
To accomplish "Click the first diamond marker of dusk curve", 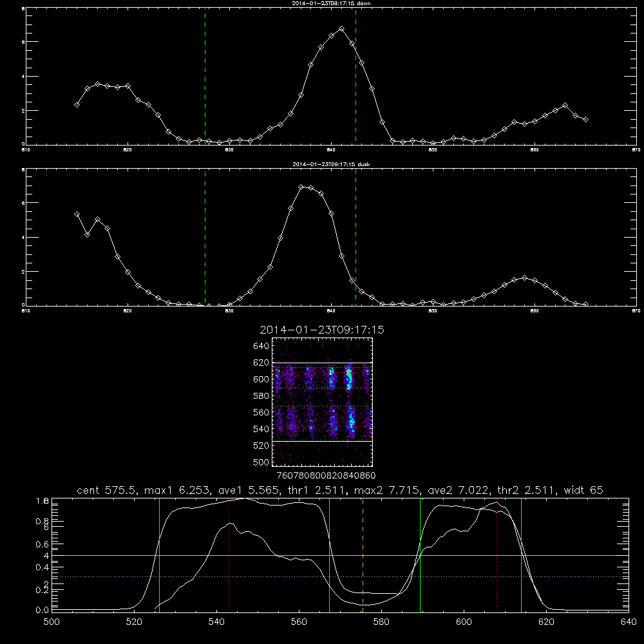I will click(x=77, y=214).
